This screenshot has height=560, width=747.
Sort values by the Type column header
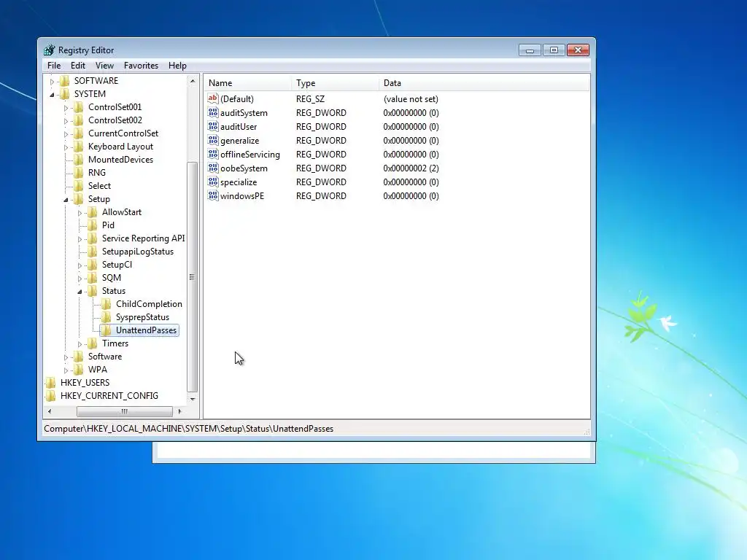(x=335, y=83)
